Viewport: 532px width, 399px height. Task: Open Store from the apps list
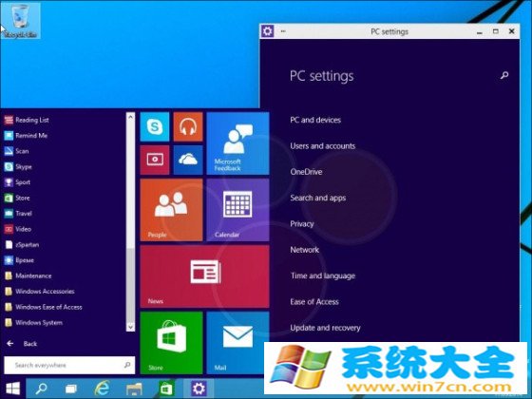coord(17,198)
